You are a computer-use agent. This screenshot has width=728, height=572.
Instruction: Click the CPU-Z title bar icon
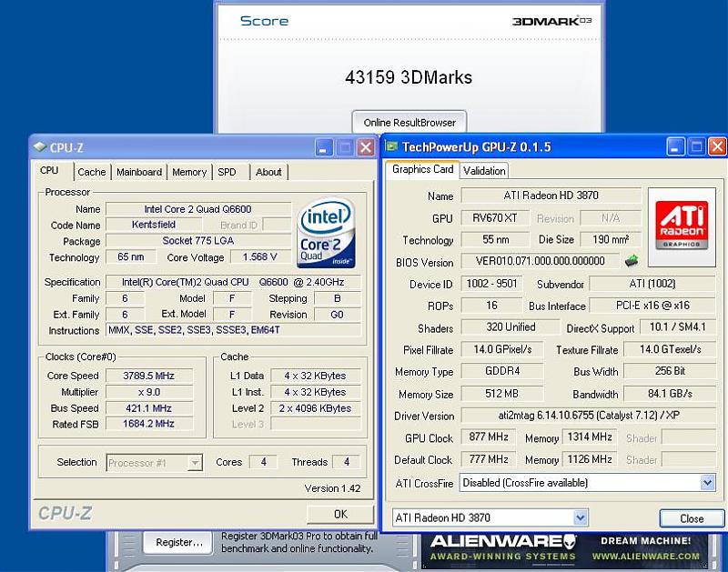39,147
